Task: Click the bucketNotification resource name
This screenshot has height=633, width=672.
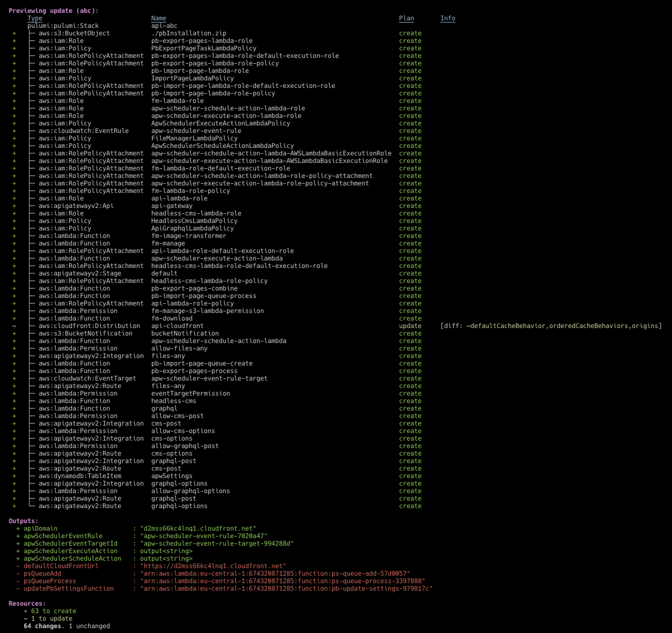Action: pos(185,333)
